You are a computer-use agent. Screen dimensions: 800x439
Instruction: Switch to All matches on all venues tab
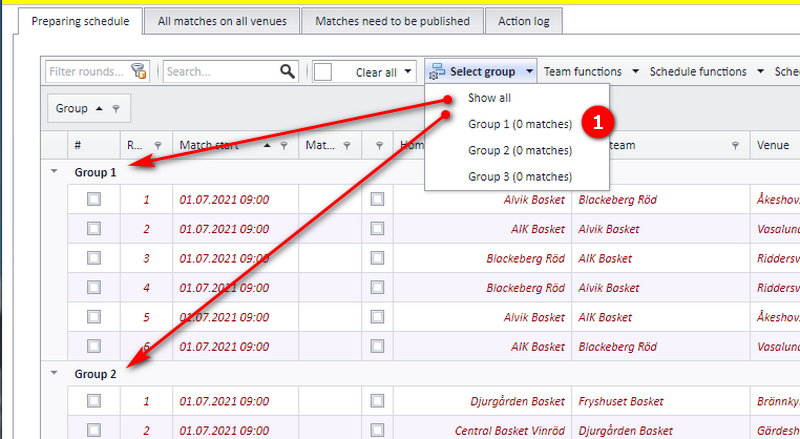(222, 21)
